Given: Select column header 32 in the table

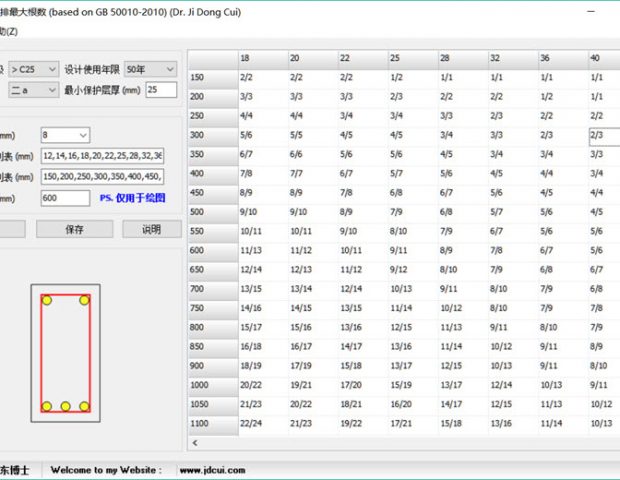Looking at the screenshot, I should 511,59.
